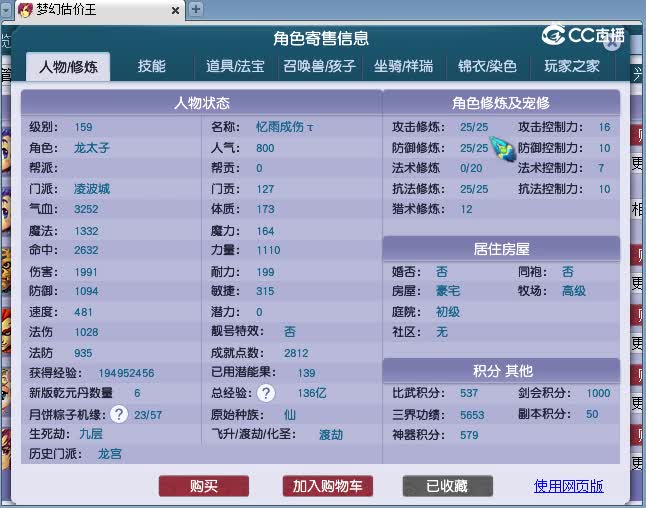Viewport: 646px width, 508px height.
Task: Click the 门贡 value 127
Action: point(265,189)
